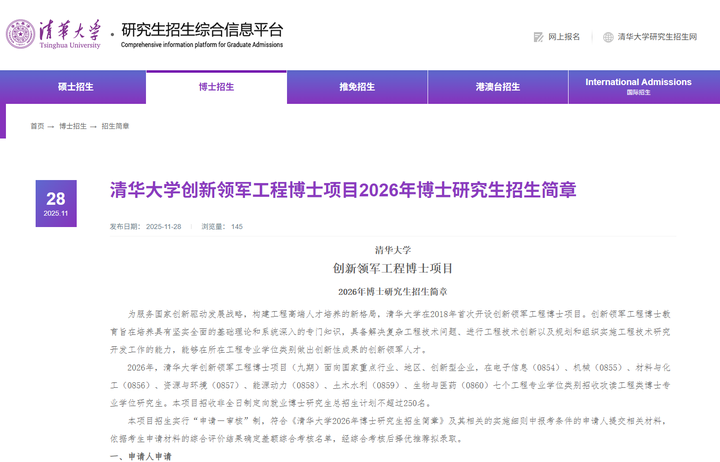The width and height of the screenshot is (720, 462).
Task: Go to 首页 in the breadcrumb
Action: 37,126
